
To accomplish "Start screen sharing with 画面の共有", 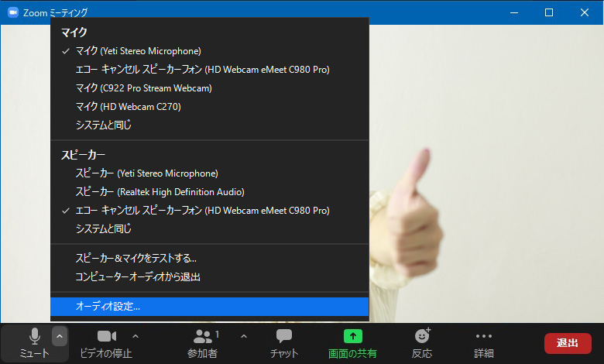I will pyautogui.click(x=352, y=337).
